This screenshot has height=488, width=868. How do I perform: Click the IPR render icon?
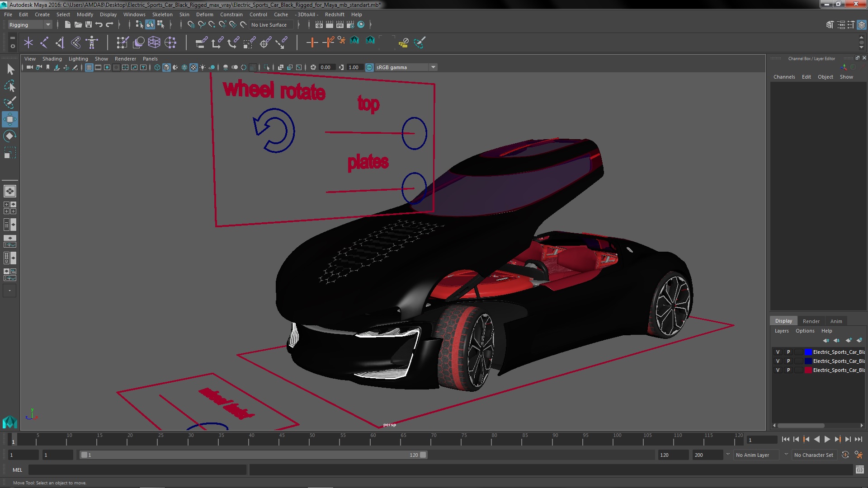(340, 24)
